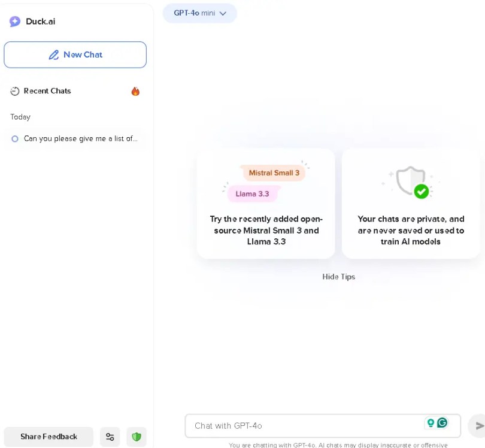Click the Mistral Small 3 and Llama 3.3 tip card
Screen dimensions: 485x448
266,204
